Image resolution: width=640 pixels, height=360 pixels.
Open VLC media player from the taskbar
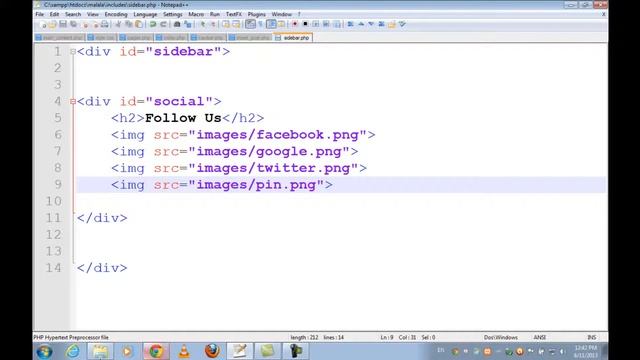click(184, 351)
